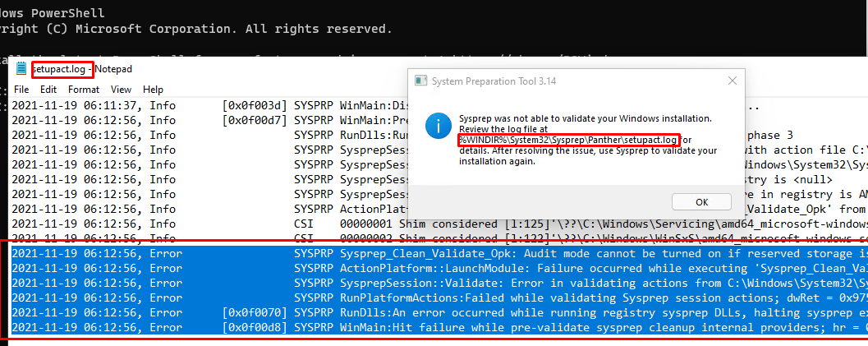The width and height of the screenshot is (868, 346).
Task: Confirm the Sysprep error with OK
Action: click(x=701, y=202)
